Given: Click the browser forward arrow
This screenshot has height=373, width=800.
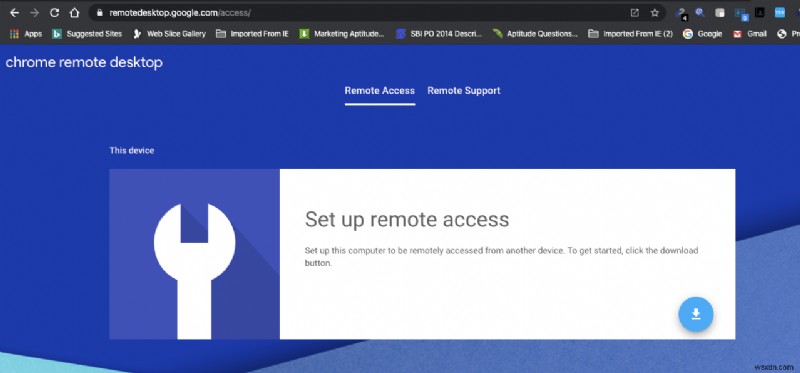Looking at the screenshot, I should [x=35, y=13].
